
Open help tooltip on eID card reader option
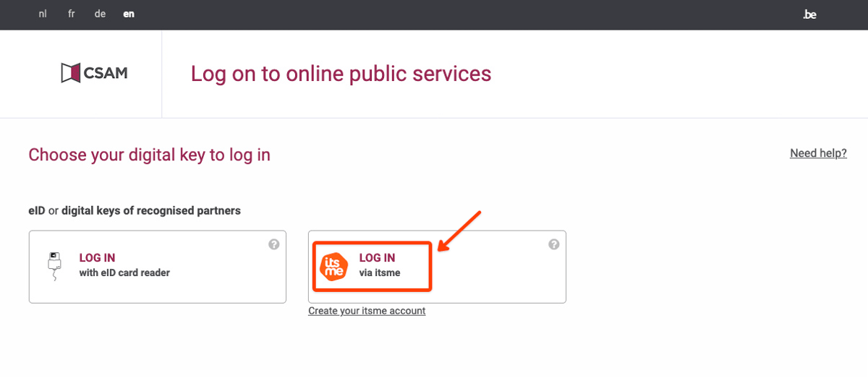274,244
